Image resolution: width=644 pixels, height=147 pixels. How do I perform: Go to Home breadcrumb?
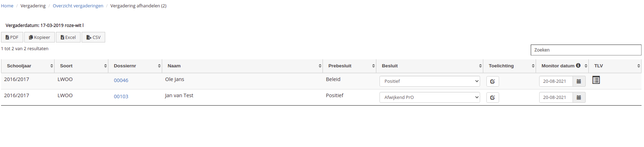[x=7, y=6]
